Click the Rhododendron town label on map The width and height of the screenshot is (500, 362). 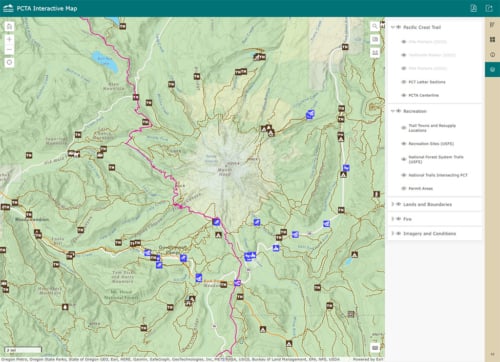click(32, 219)
